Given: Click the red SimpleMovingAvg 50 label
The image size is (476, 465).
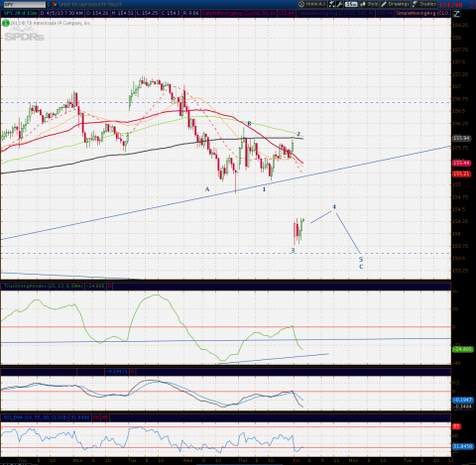Looking at the screenshot, I should pos(238,13).
